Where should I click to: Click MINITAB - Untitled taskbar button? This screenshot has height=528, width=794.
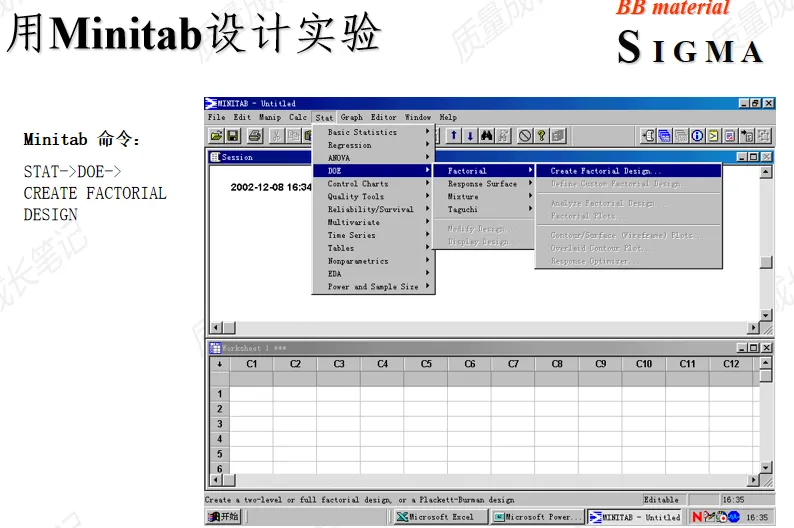635,517
